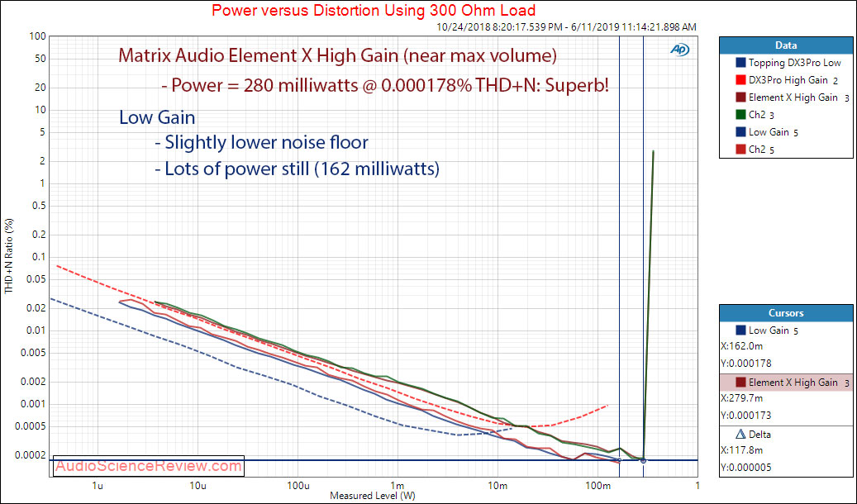Click the Power = 280 milliwatts annotation
The height and width of the screenshot is (504, 857).
(x=385, y=85)
